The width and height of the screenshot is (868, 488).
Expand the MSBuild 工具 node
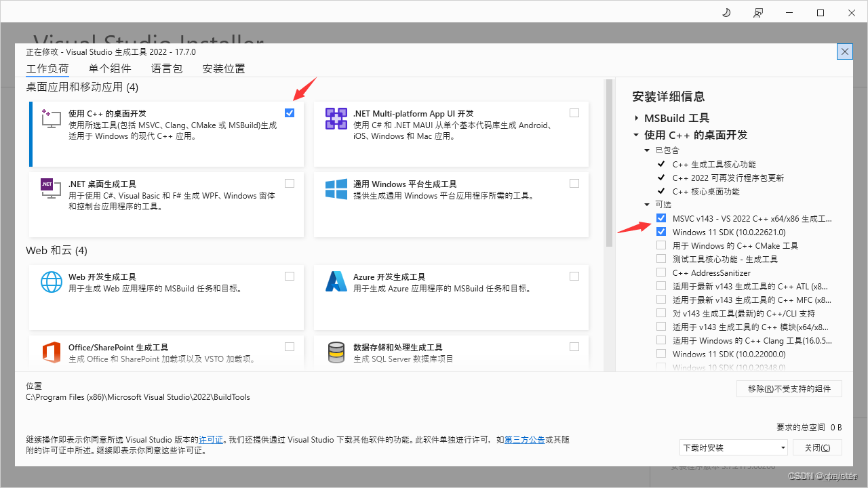coord(637,118)
